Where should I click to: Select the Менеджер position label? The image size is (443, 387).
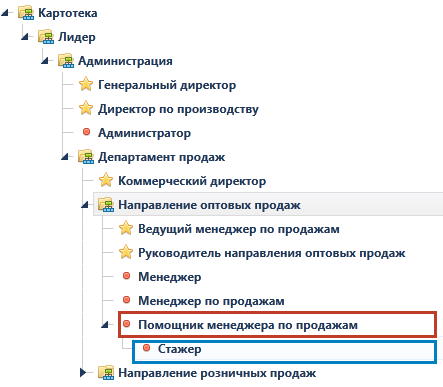[x=170, y=277]
